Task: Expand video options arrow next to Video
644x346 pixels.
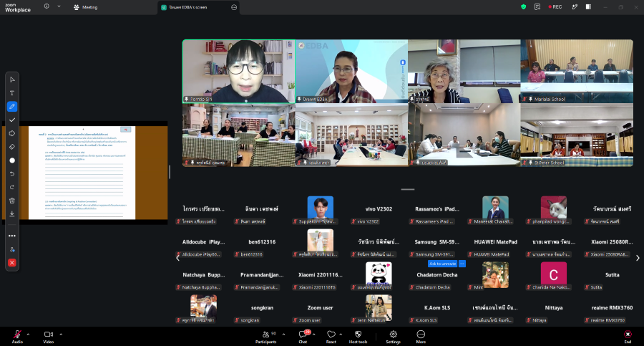Action: click(61, 335)
